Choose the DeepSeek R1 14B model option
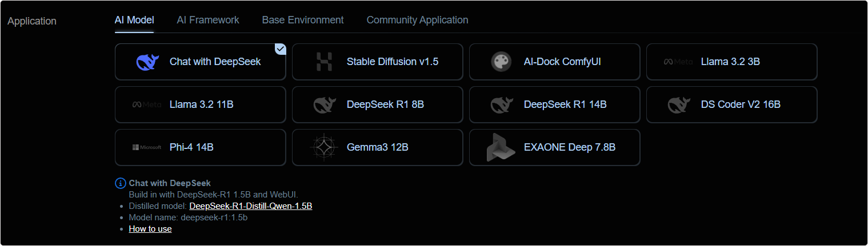The width and height of the screenshot is (868, 246). pos(555,104)
